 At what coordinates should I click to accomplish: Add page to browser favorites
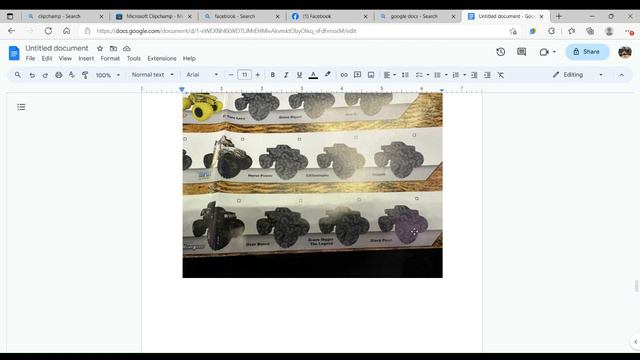tap(513, 31)
